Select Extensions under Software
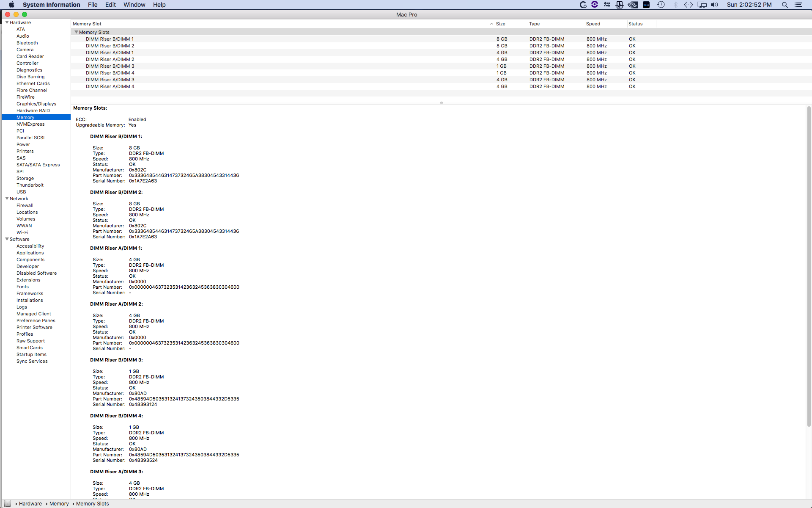The width and height of the screenshot is (812, 508). [x=28, y=280]
